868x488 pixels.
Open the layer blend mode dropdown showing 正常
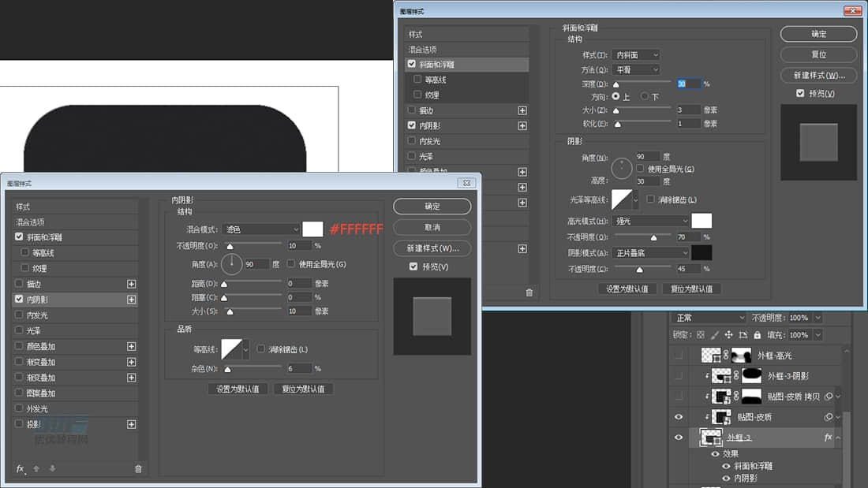[x=709, y=318]
